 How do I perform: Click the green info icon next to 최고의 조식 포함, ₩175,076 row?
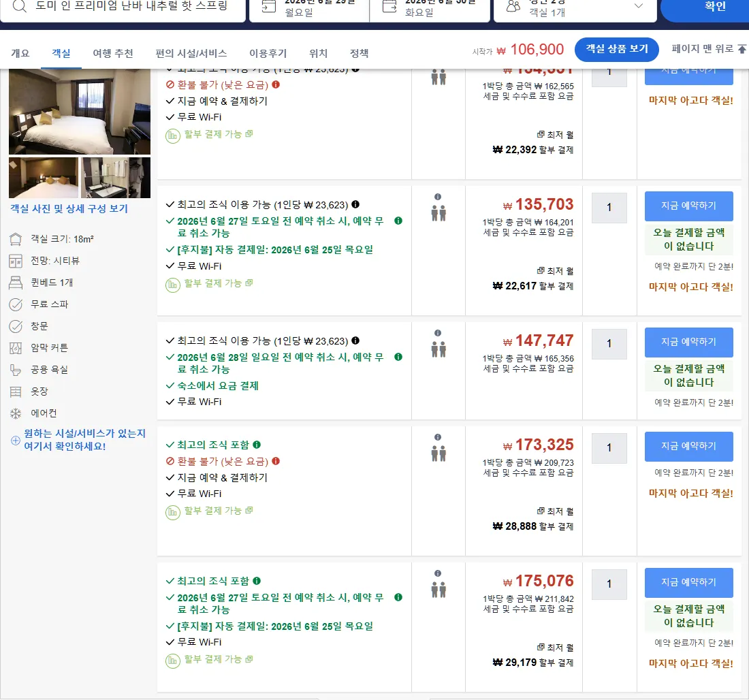(257, 581)
